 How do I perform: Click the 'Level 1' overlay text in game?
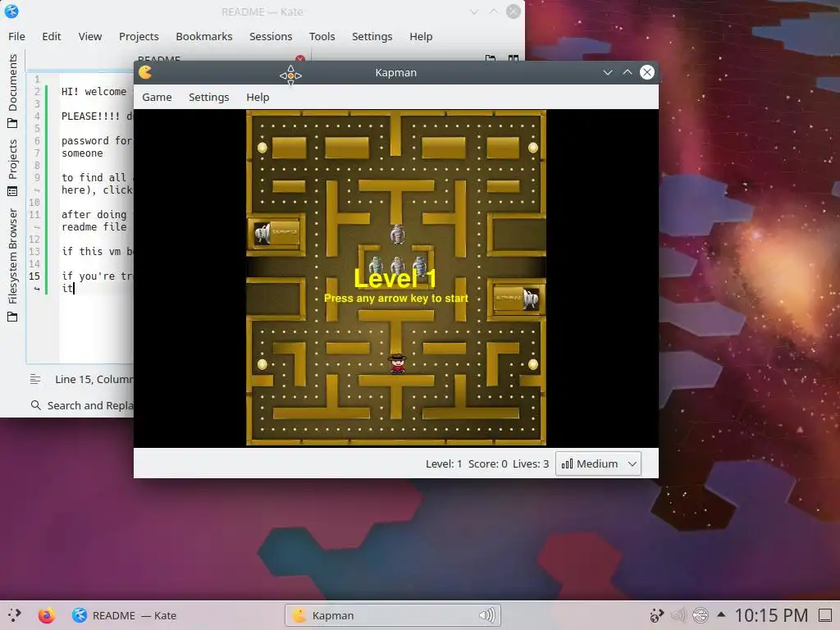[395, 278]
